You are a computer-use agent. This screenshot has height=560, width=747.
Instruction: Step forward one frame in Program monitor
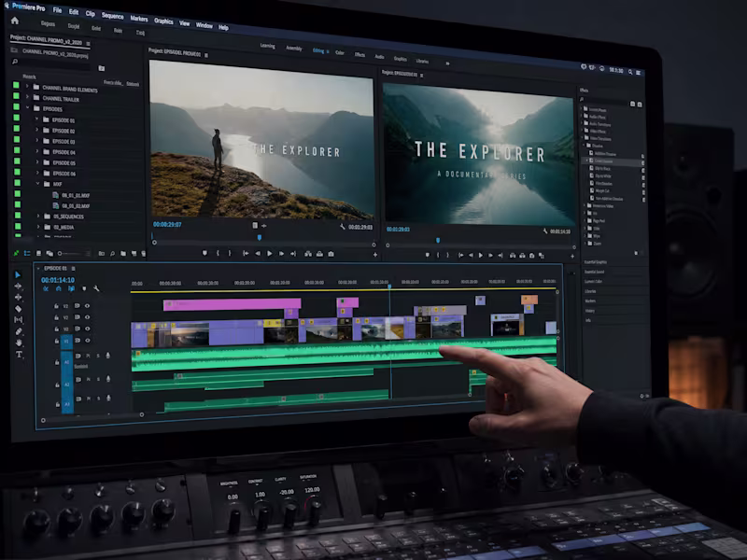pyautogui.click(x=490, y=255)
